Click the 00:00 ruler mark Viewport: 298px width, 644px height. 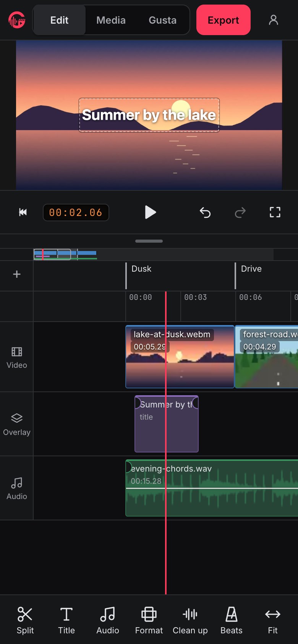point(140,297)
